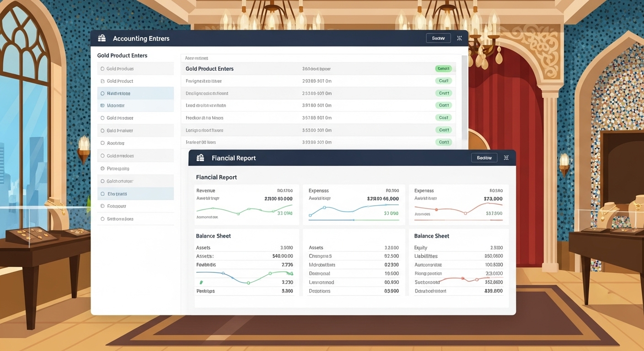Open the Hadtirtiote sidebar item
The width and height of the screenshot is (644, 351).
[118, 93]
